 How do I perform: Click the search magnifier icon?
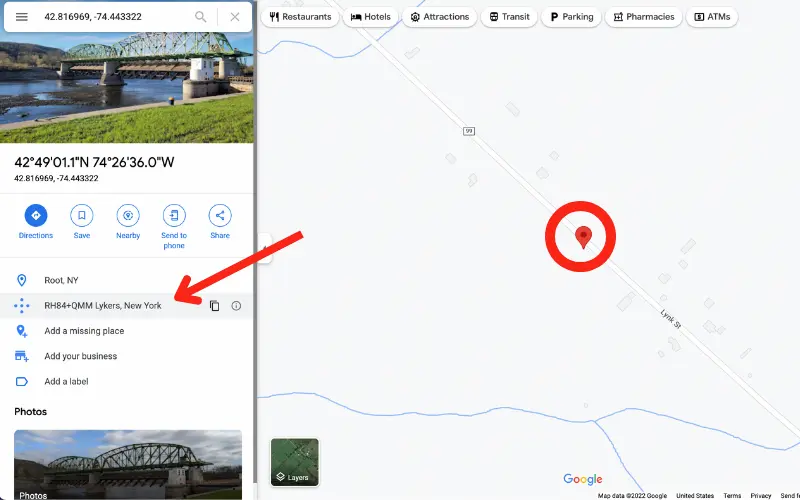[201, 17]
